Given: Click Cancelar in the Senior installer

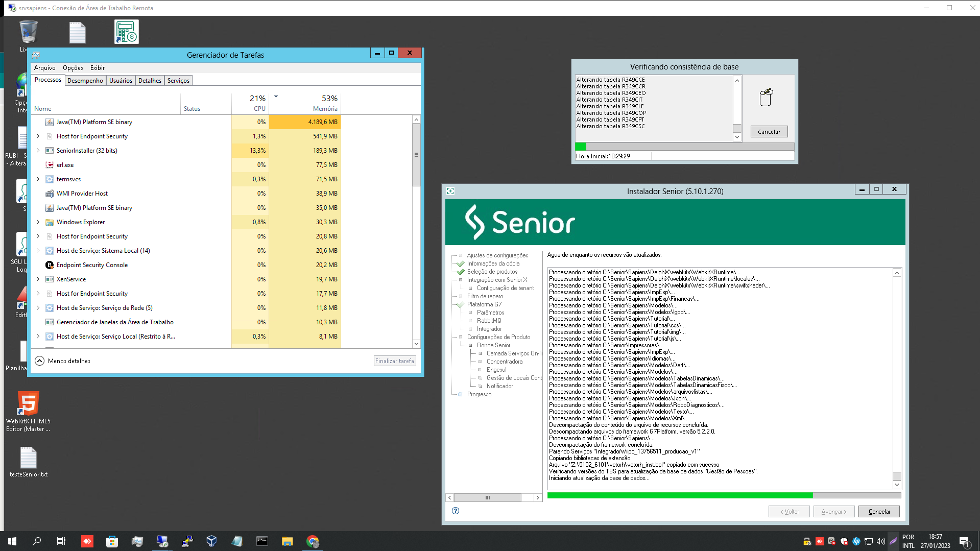Looking at the screenshot, I should pos(879,512).
